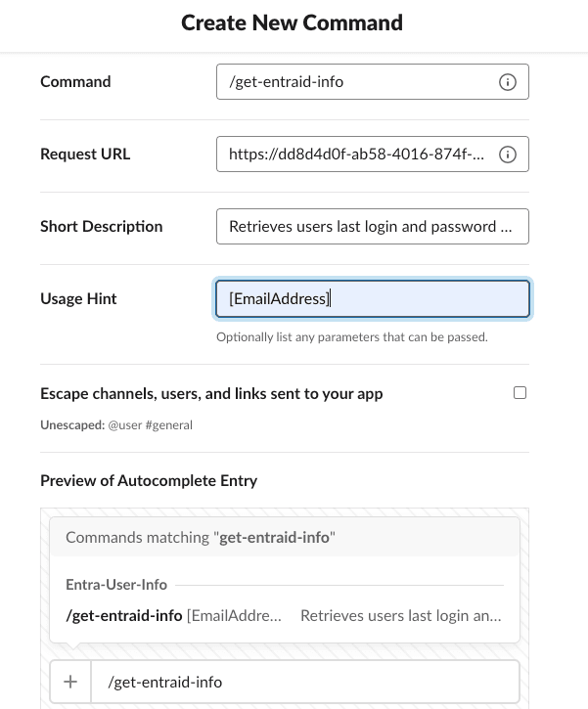Focus the Request URL input field

(372, 155)
